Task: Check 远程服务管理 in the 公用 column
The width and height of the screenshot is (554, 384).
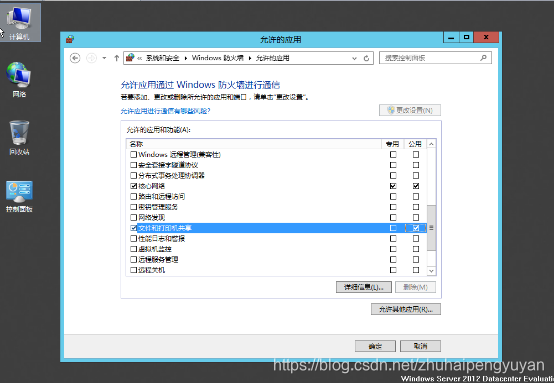Action: pyautogui.click(x=416, y=260)
